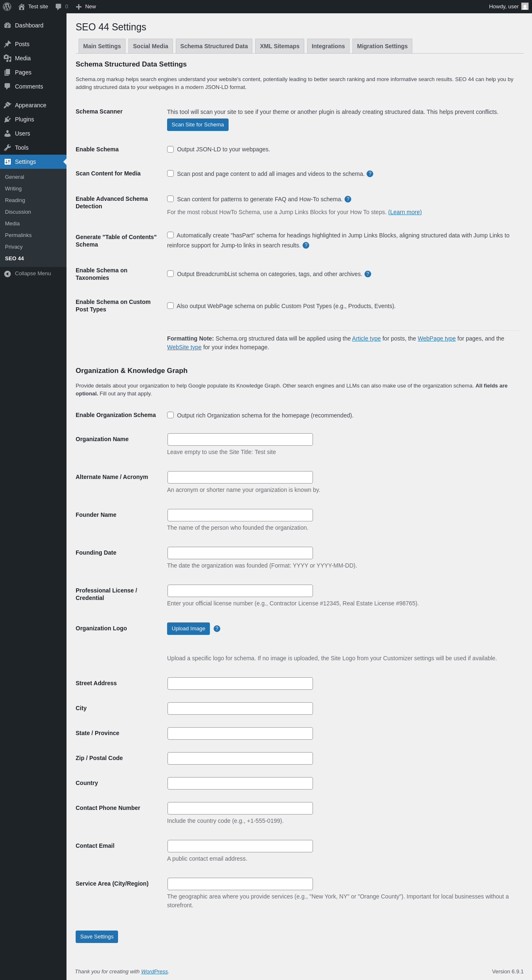Screen dimensions: 532x980
Task: Open the Dashboard sidebar icon
Action: point(7,25)
